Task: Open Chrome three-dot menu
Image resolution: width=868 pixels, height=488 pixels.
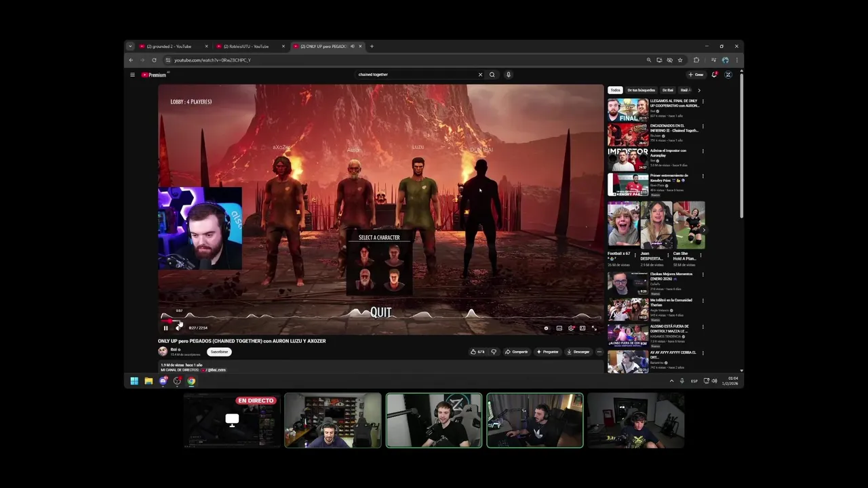Action: point(737,60)
